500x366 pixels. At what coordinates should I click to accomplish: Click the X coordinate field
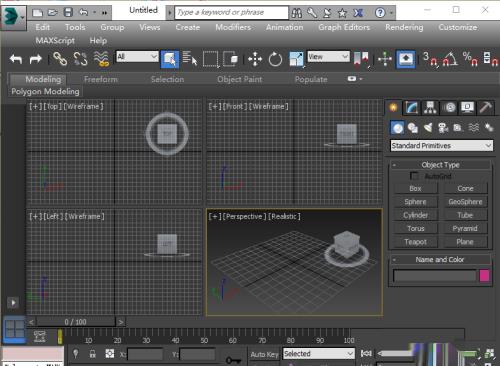pyautogui.click(x=145, y=354)
